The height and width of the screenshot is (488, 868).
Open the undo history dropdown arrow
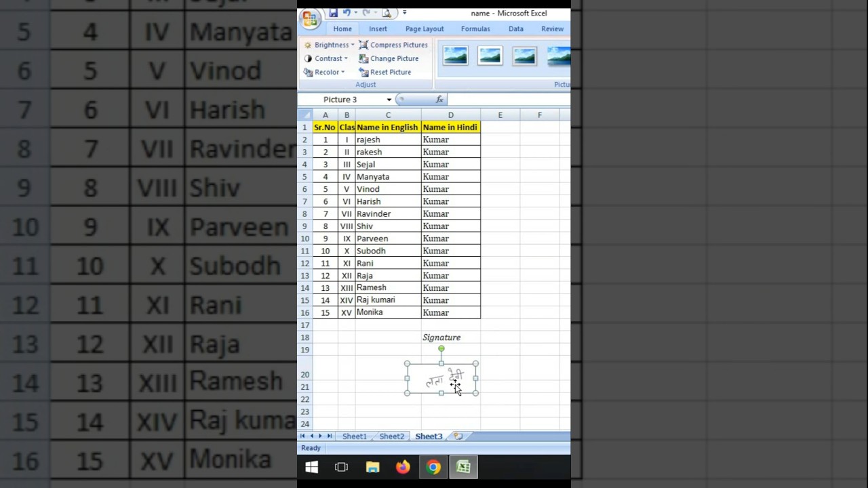[355, 13]
